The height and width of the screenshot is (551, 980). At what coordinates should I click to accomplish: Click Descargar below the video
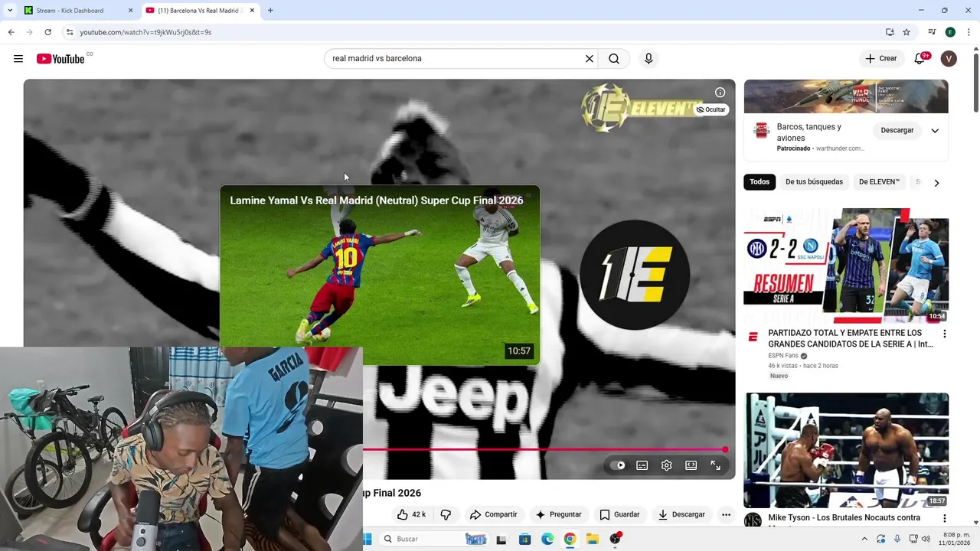681,515
